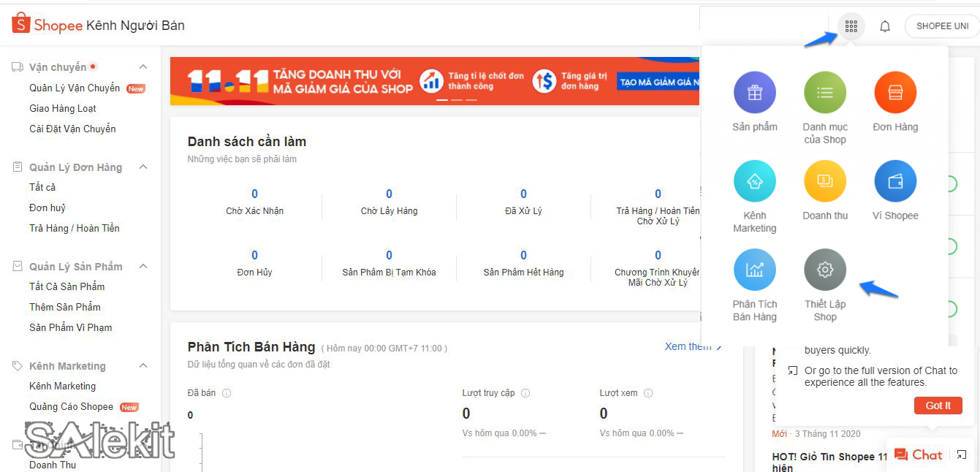Screen dimensions: 980x472
Task: Select the Phân Tích Bán Hàng icon
Action: click(754, 269)
